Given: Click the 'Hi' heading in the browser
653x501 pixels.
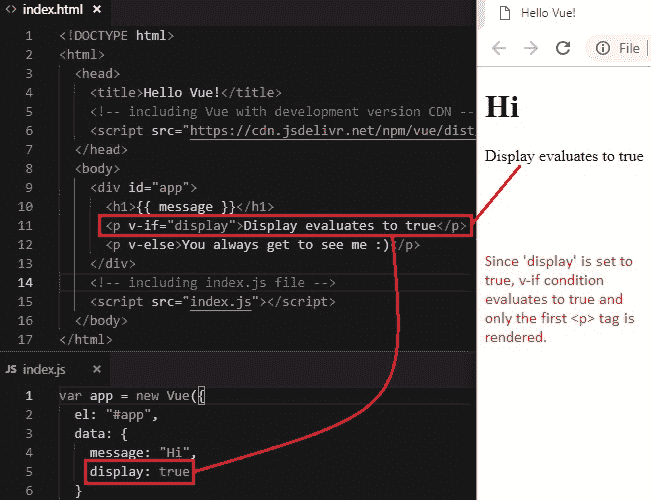Looking at the screenshot, I should pyautogui.click(x=502, y=107).
